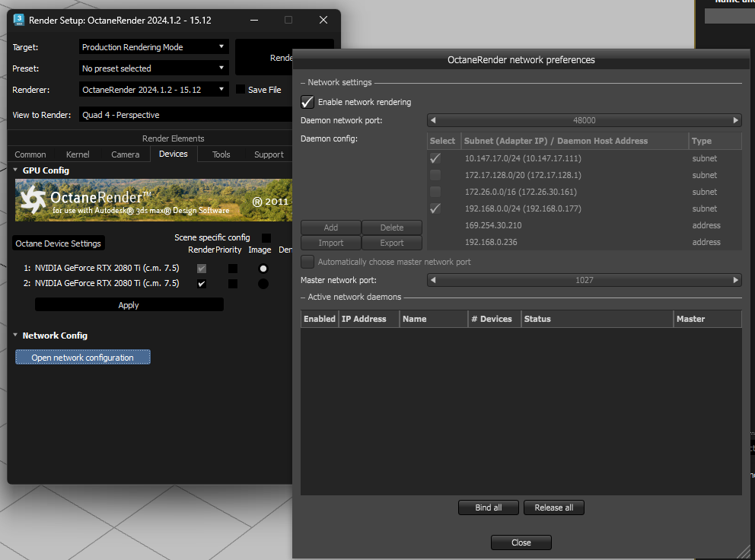Click the Subnet / Daemon Host Address column header
The width and height of the screenshot is (755, 560).
pos(575,141)
